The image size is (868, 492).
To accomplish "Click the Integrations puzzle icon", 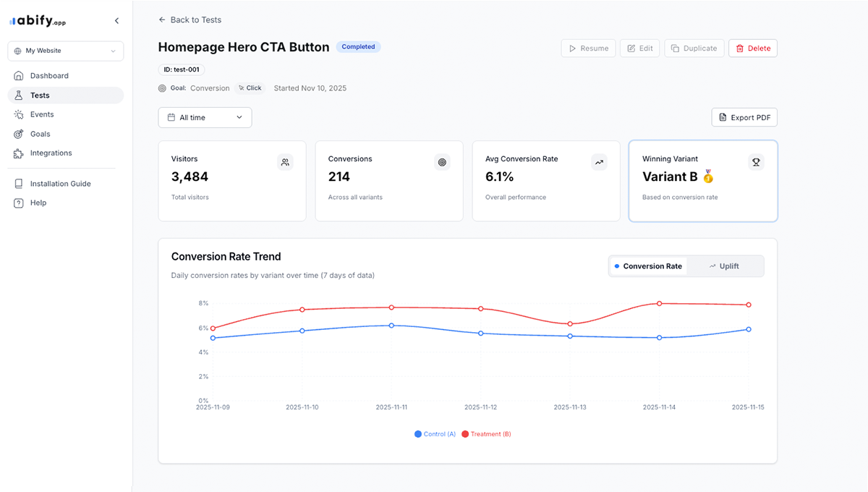I will click(x=19, y=153).
